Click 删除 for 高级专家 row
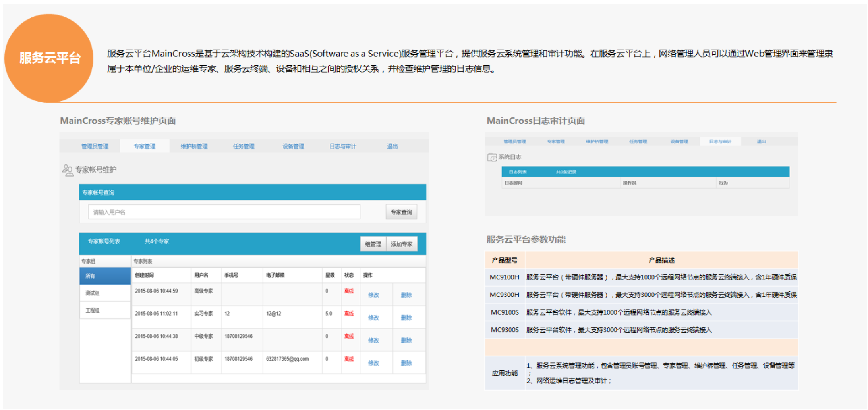868x410 pixels. coord(406,295)
